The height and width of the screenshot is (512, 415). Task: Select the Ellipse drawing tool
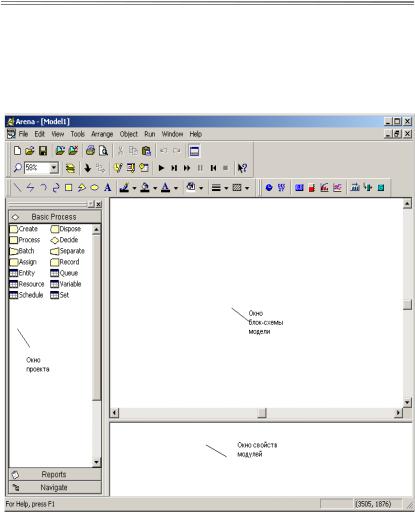point(95,188)
